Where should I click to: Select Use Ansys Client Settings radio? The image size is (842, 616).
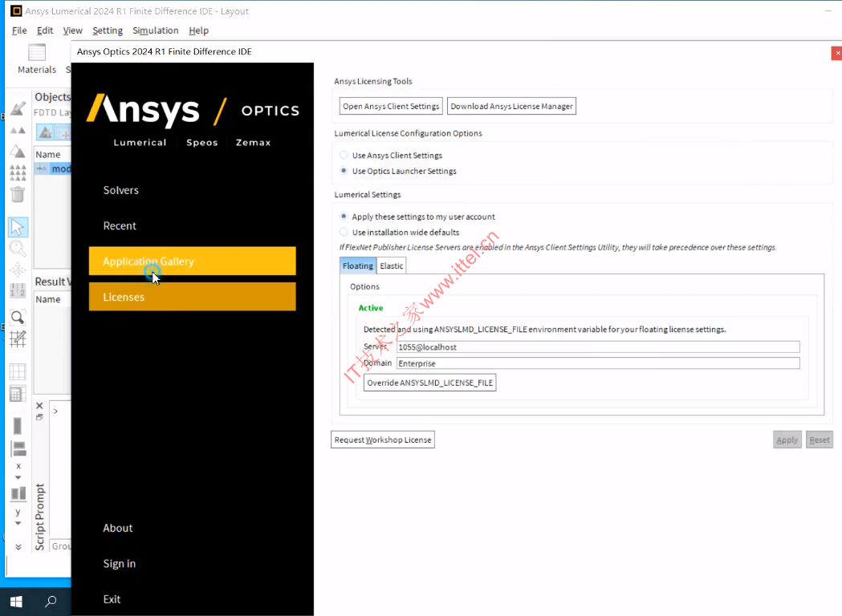click(x=344, y=155)
